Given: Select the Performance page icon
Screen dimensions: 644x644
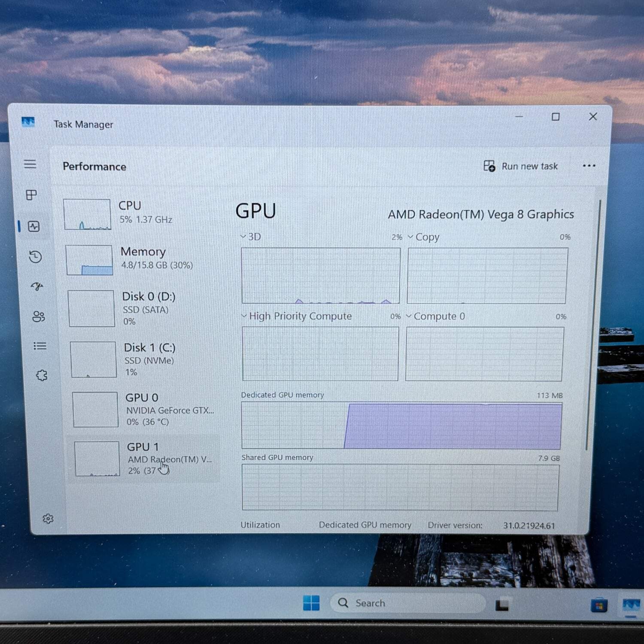Looking at the screenshot, I should point(34,226).
